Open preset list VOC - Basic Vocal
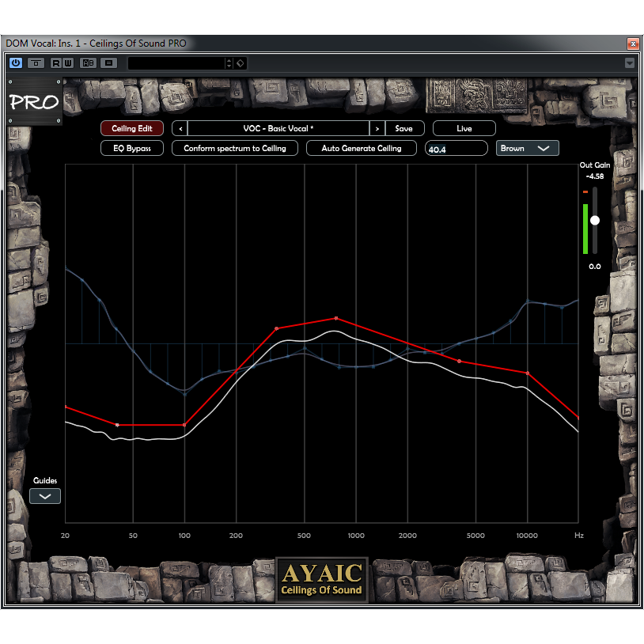 pos(278,128)
